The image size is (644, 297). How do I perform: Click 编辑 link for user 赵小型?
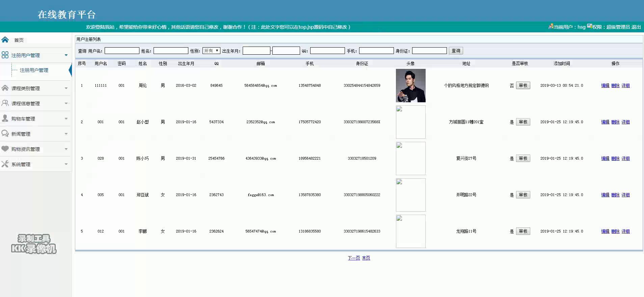(x=605, y=122)
